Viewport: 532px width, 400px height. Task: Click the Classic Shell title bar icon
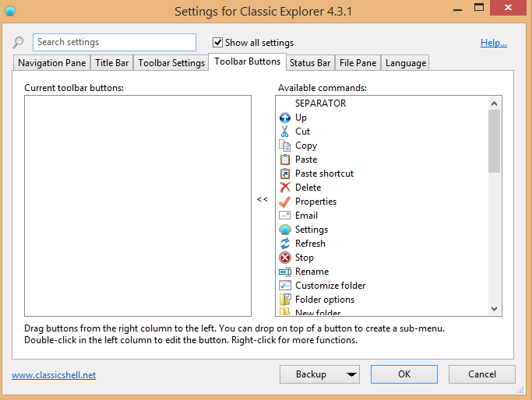click(10, 11)
